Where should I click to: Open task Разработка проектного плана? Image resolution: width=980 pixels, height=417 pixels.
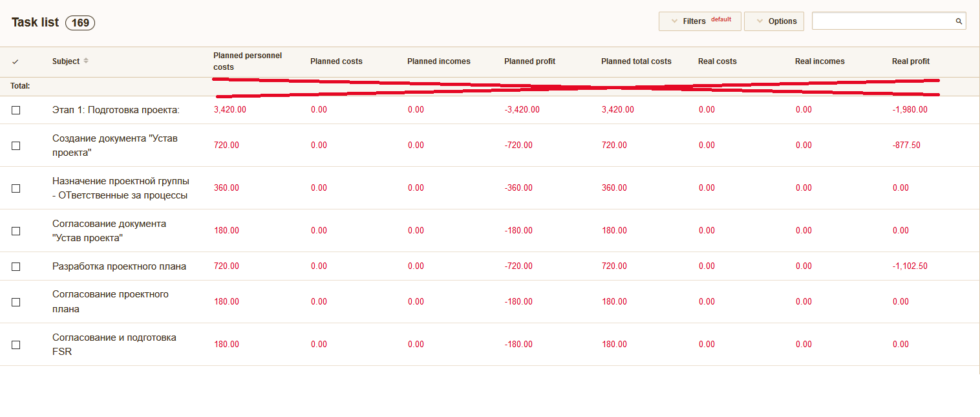click(x=119, y=266)
